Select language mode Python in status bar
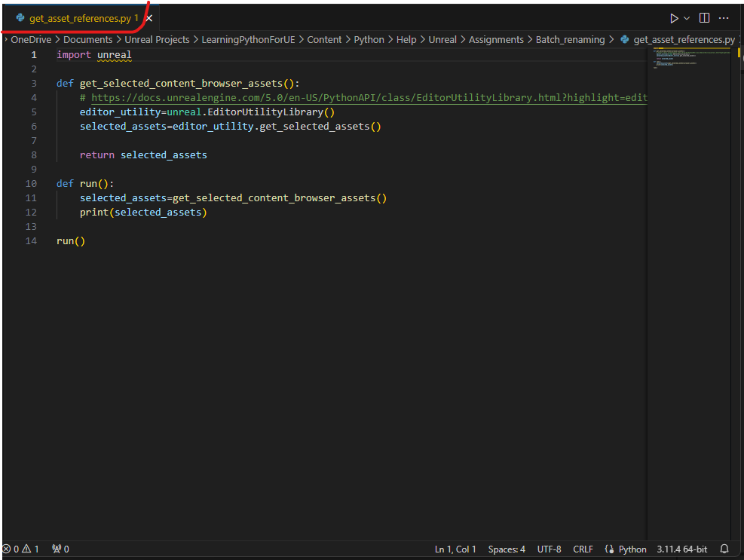This screenshot has width=744, height=560. click(632, 549)
